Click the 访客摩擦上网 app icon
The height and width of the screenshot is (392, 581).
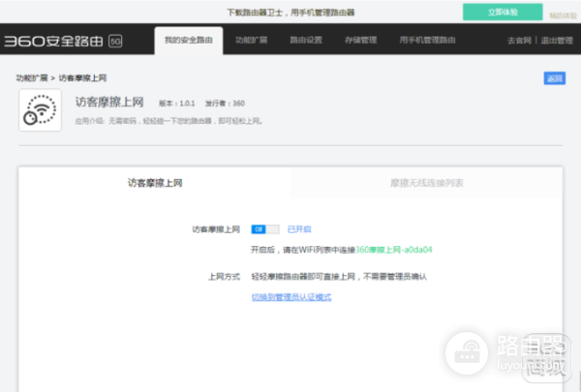(x=40, y=110)
